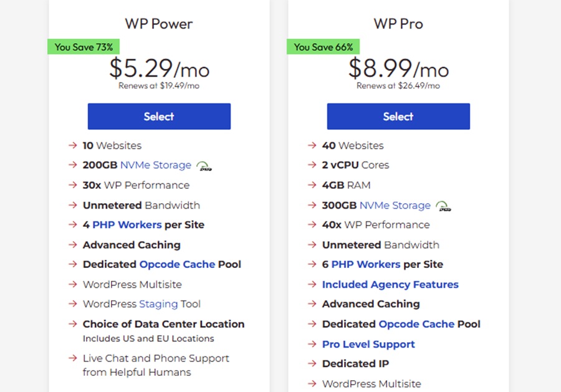Click the WP Pro plan title
The image size is (561, 392).
[397, 24]
